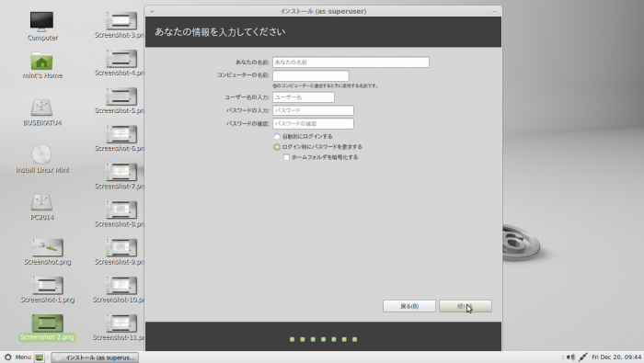This screenshot has height=363, width=644.
Task: Select the PC2014 USB drive icon
Action: point(41,202)
